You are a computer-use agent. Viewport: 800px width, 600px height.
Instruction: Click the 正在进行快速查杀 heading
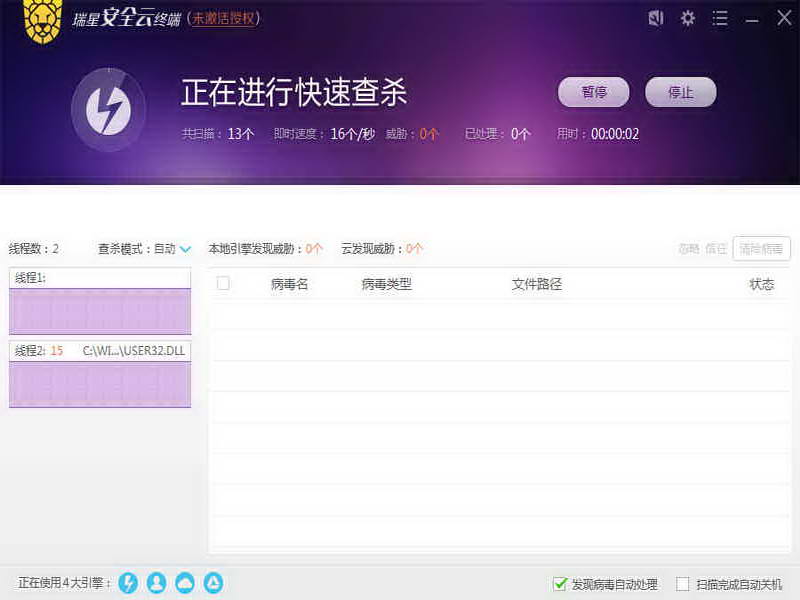click(x=294, y=92)
